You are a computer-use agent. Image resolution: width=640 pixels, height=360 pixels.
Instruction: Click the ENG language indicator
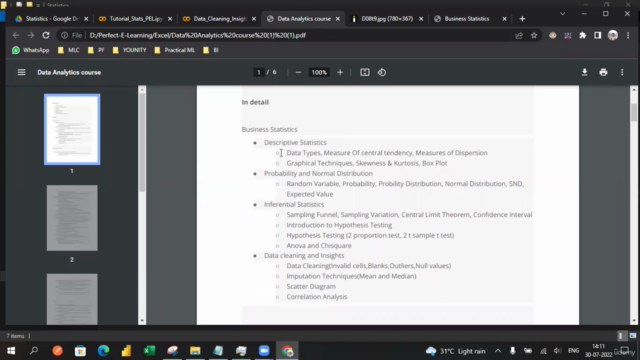pos(573,351)
